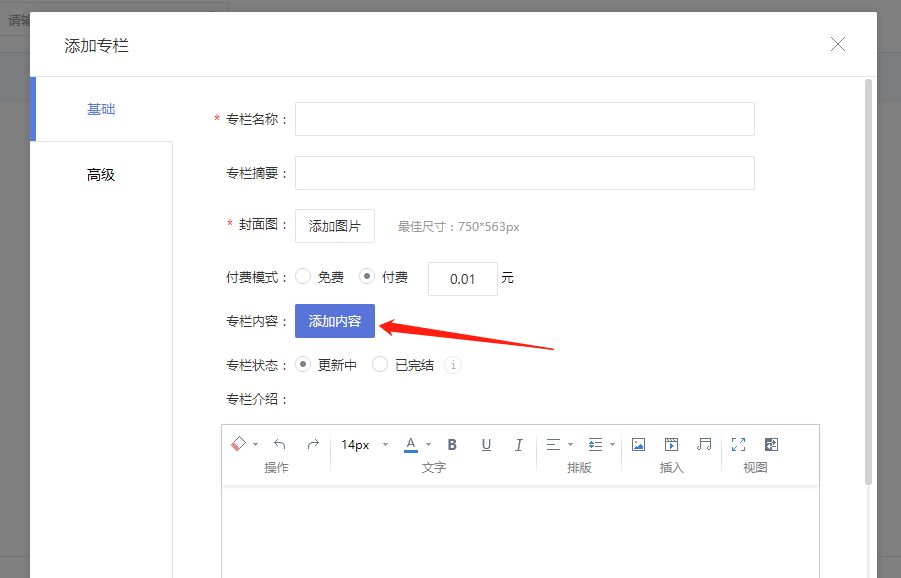Click the text alignment icon
901x578 pixels.
(553, 444)
